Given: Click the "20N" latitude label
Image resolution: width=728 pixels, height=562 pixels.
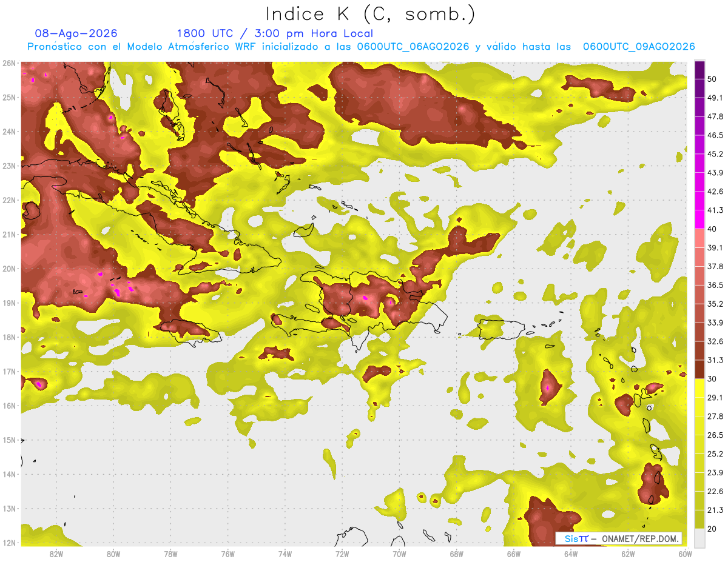Looking at the screenshot, I should pos(9,269).
